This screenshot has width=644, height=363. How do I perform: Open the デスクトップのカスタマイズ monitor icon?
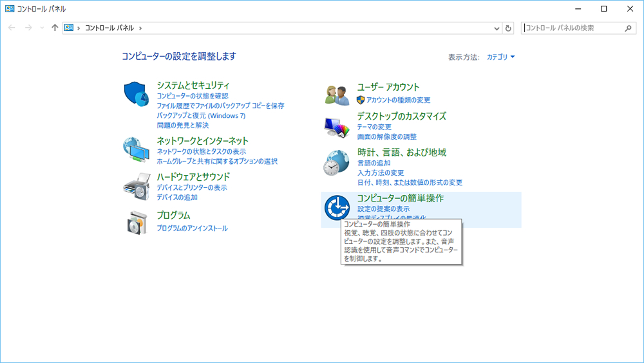tap(336, 127)
